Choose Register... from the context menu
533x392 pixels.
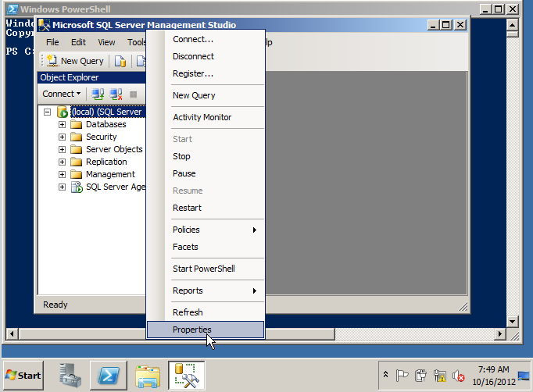click(206, 73)
